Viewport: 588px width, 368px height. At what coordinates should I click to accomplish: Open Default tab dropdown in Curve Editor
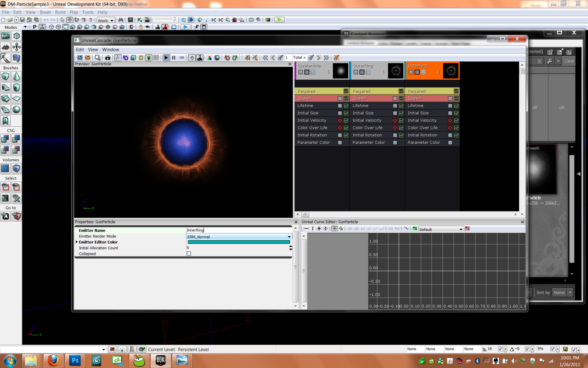tap(461, 229)
